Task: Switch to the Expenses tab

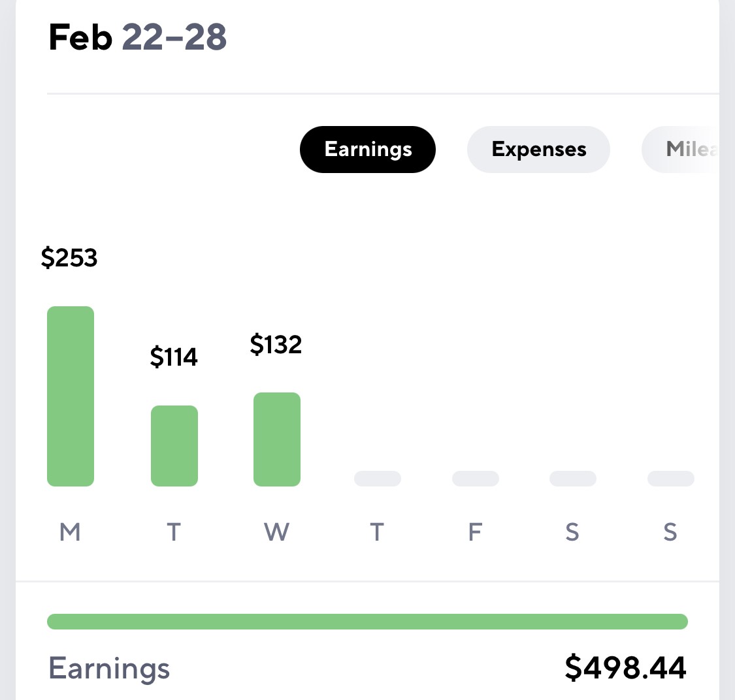Action: tap(538, 150)
